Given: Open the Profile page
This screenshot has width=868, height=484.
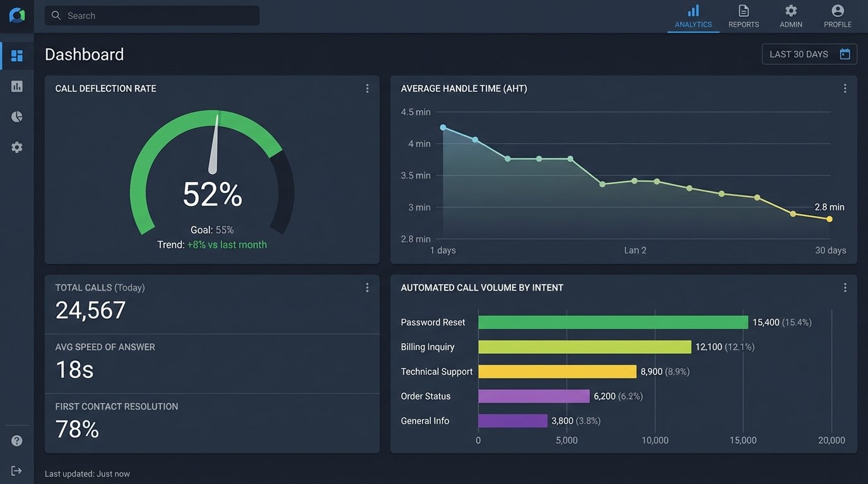Looking at the screenshot, I should [x=838, y=16].
